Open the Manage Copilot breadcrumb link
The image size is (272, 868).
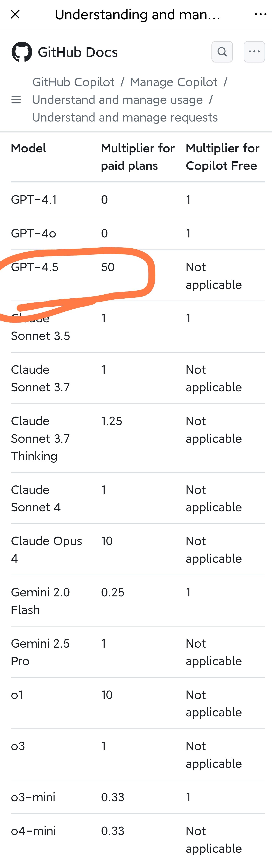(174, 82)
